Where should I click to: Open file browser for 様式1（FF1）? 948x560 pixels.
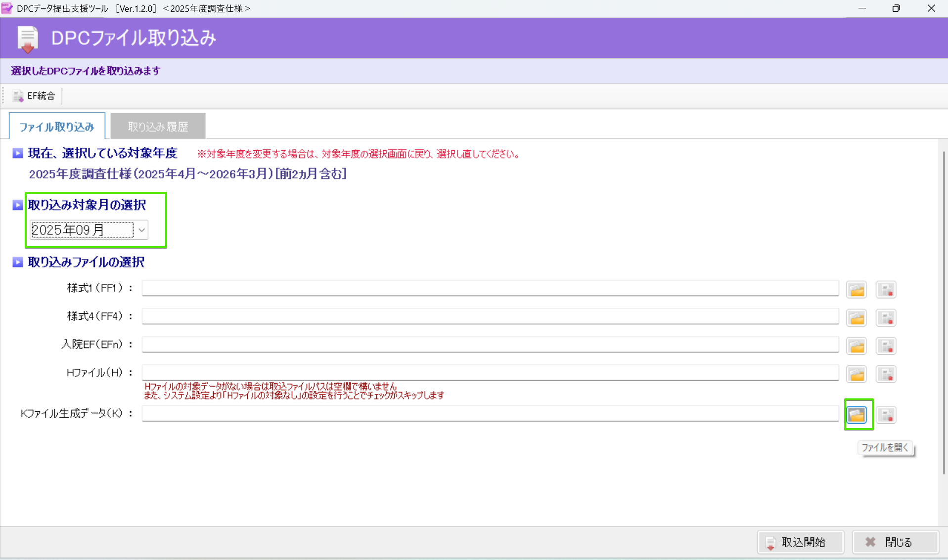point(857,290)
